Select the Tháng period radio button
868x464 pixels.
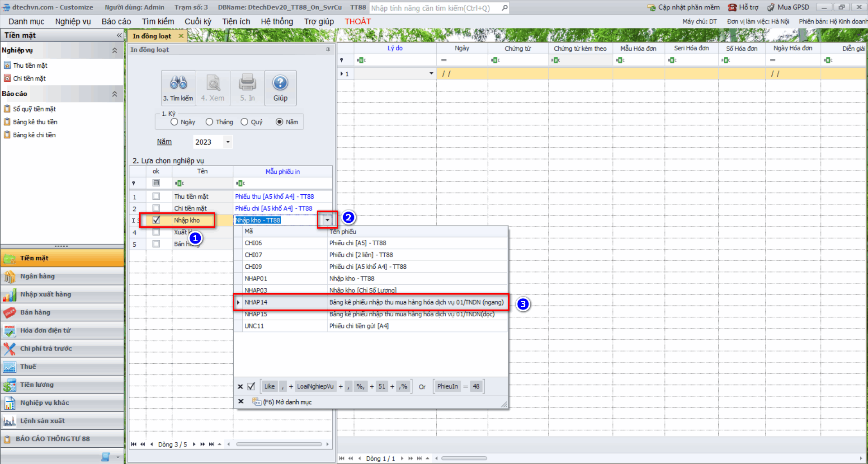(209, 122)
